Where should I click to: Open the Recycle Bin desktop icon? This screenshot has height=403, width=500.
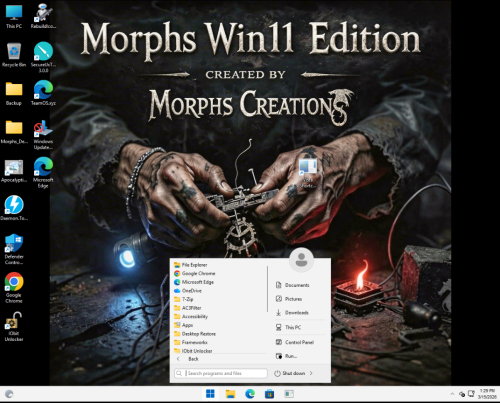tap(14, 55)
